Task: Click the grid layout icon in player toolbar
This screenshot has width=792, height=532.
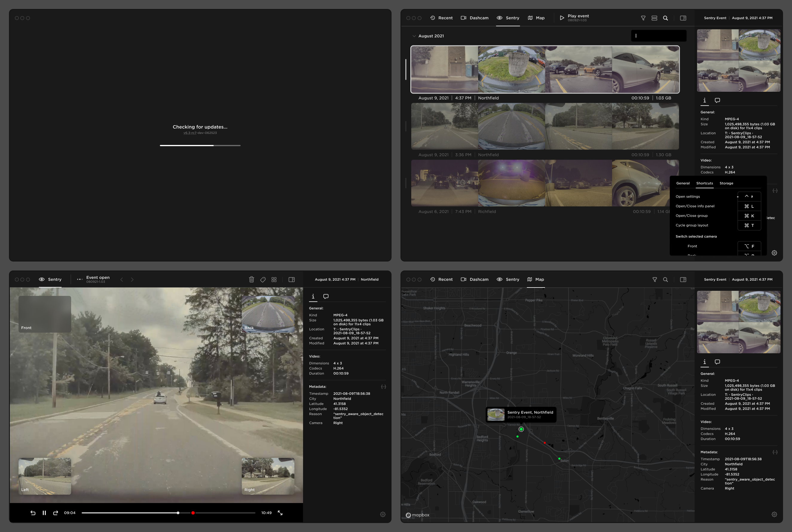Action: 274,279
